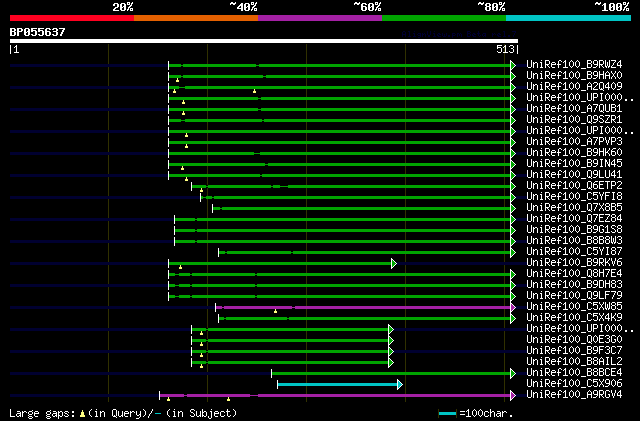Viewport: 640px width, 421px height.
Task: Select the UniRef100_C5YFI8 label
Action: [574, 196]
